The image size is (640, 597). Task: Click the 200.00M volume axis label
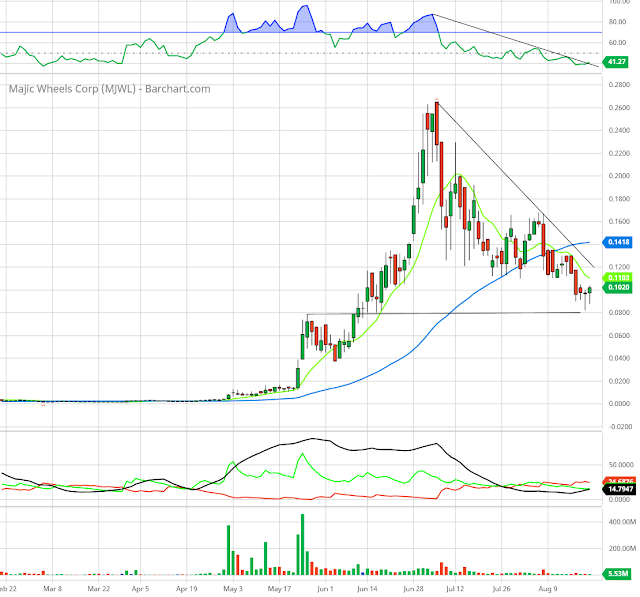coord(622,548)
